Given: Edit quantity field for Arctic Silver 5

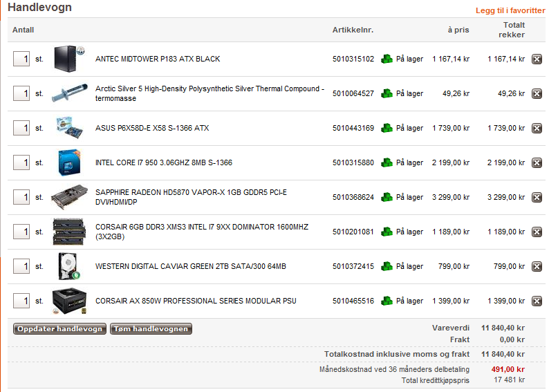Looking at the screenshot, I should pos(21,93).
